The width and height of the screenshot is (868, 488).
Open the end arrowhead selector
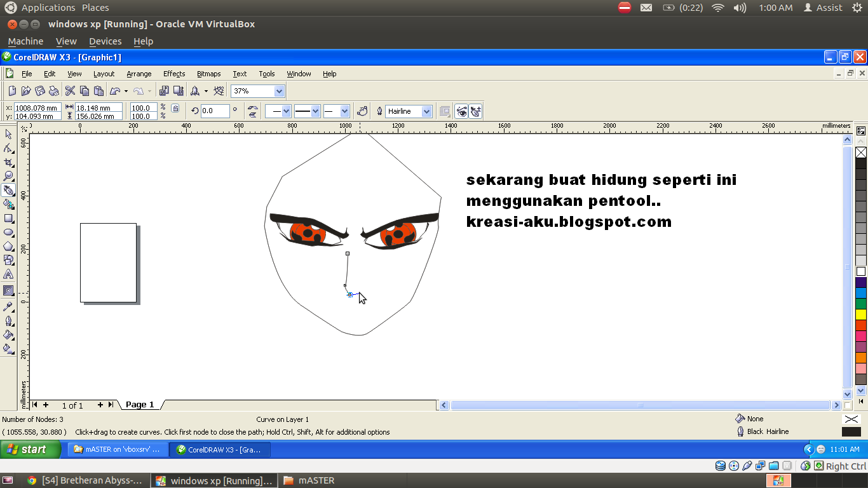(x=337, y=111)
